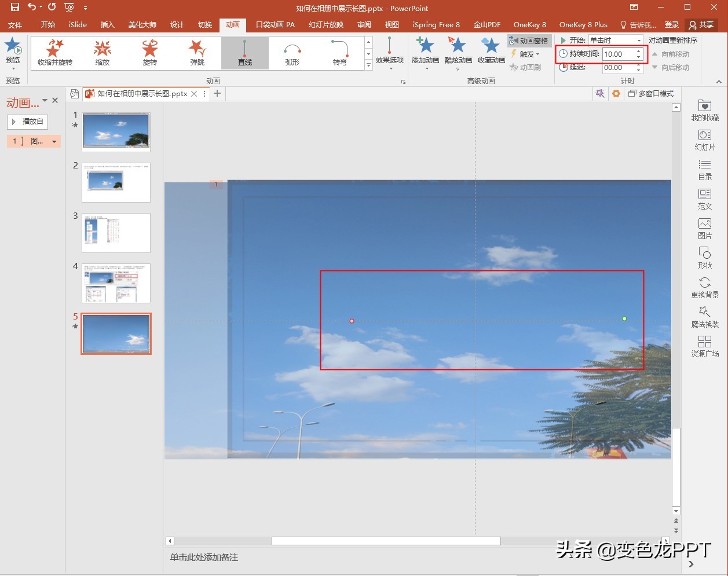
Task: Open the 幻灯片放映 ribbon tab
Action: tap(326, 25)
